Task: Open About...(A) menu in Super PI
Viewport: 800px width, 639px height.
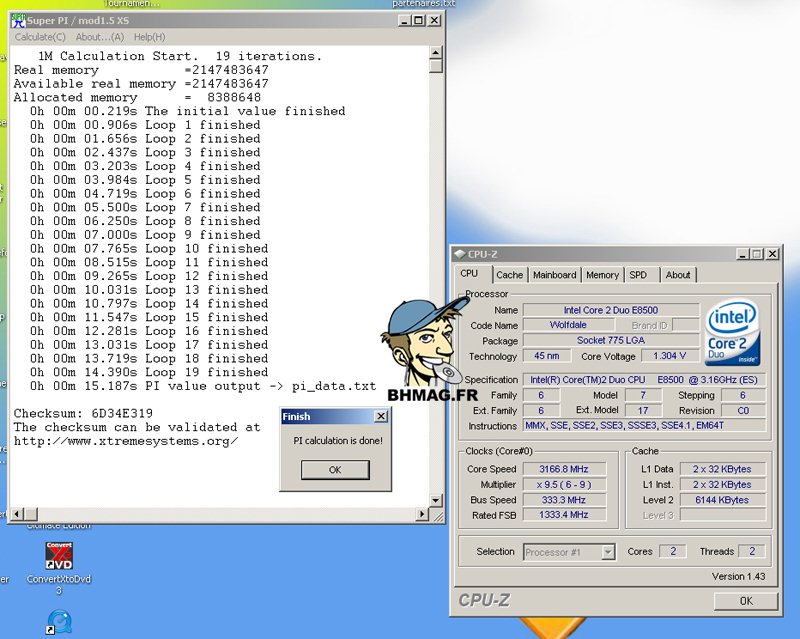Action: coord(99,37)
